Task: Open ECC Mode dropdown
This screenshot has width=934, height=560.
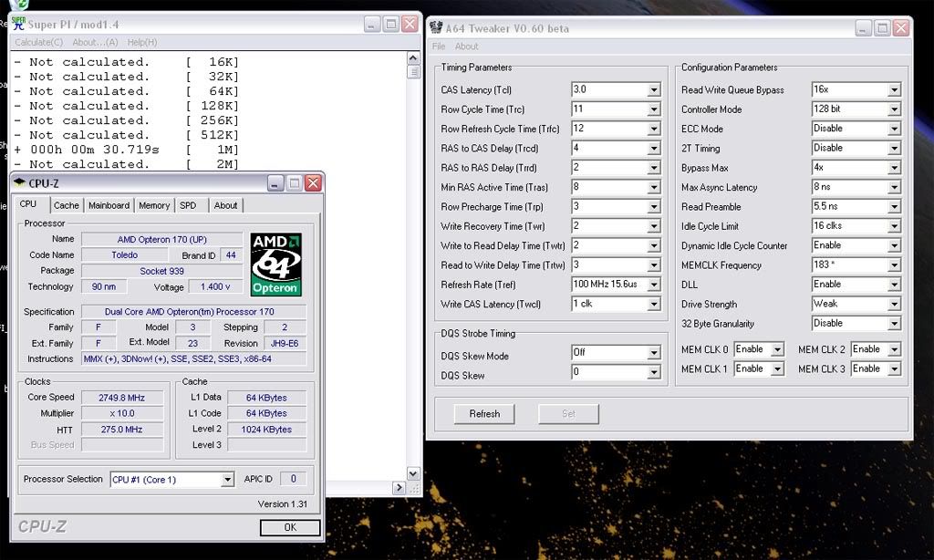Action: 894,129
